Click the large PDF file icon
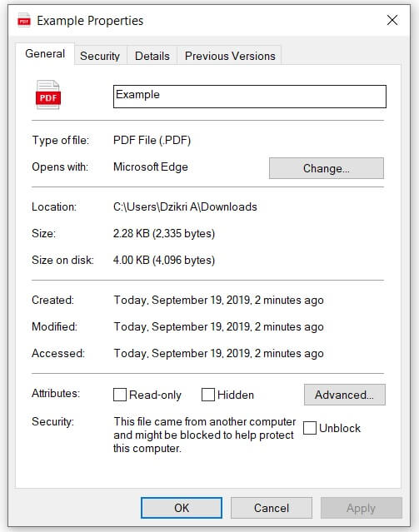This screenshot has width=419, height=532. point(47,95)
